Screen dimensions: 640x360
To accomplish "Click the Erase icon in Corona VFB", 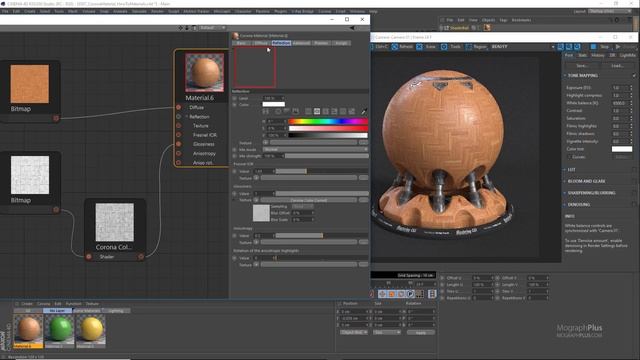I will 419,47.
